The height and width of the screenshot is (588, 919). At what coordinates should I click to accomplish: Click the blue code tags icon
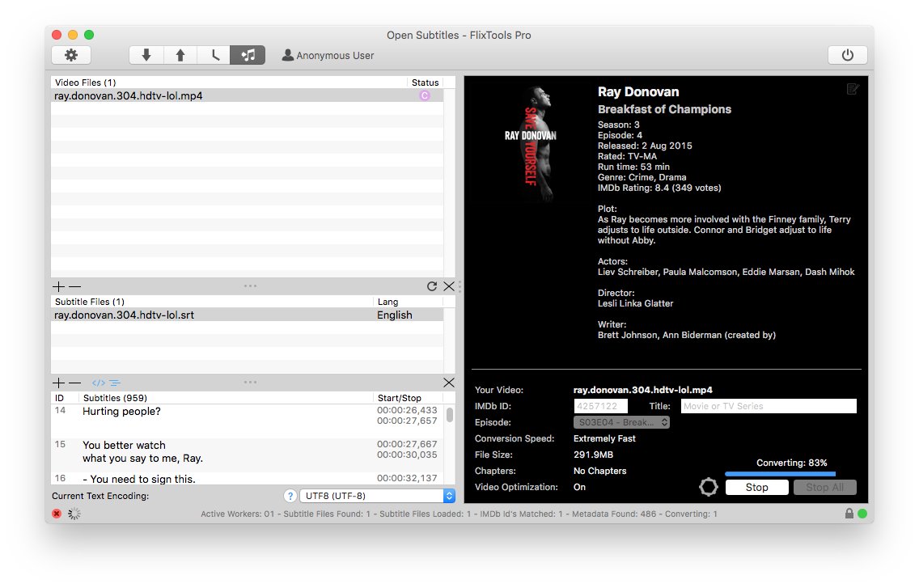pos(99,383)
